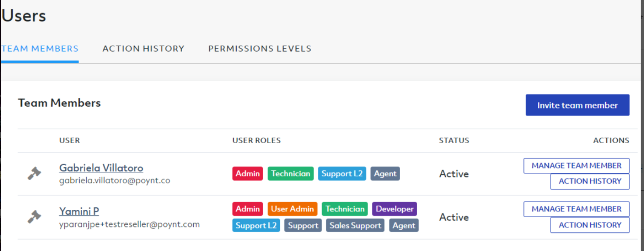Click Gabriela's red Admin role badge
644x251 pixels.
248,174
